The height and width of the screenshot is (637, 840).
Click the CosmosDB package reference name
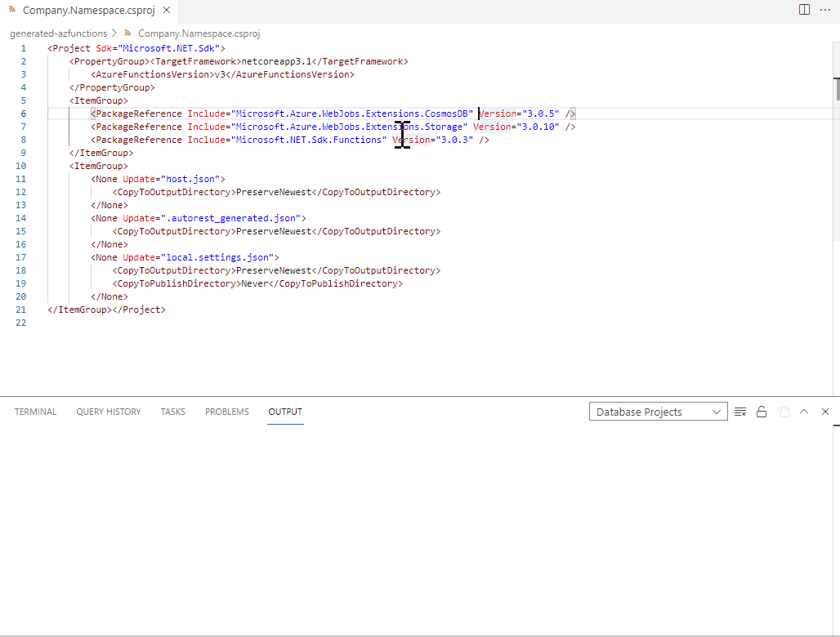tap(352, 114)
